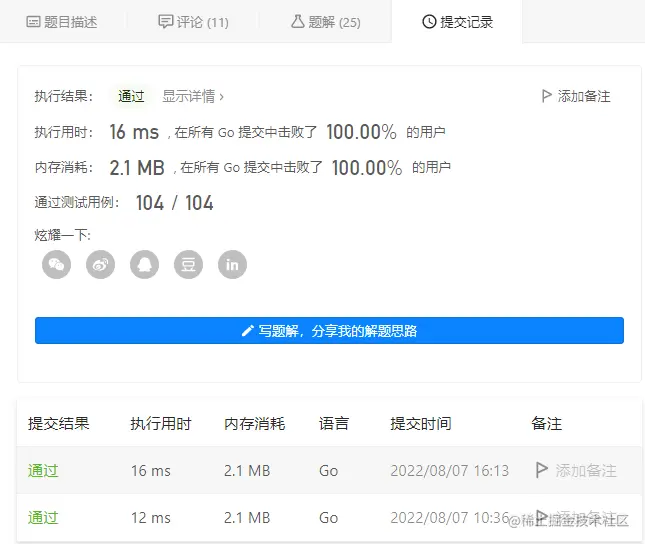Share result via LinkedIn icon
Image resolution: width=645 pixels, height=544 pixels.
coord(232,265)
